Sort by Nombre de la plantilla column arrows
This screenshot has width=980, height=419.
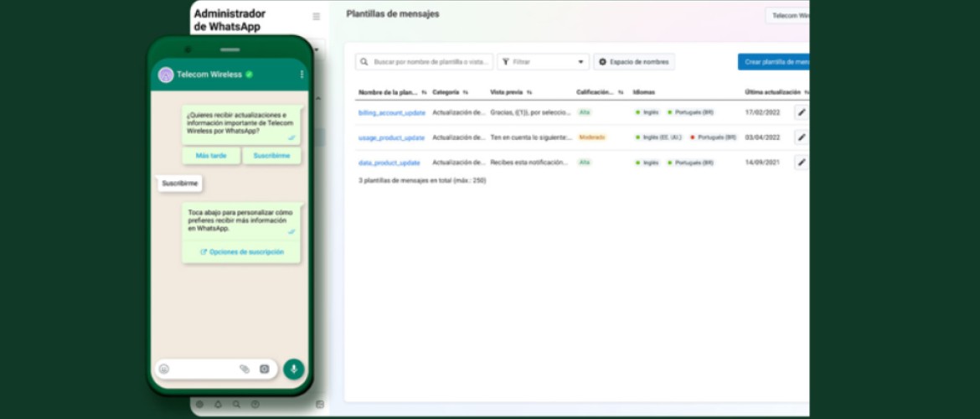425,92
